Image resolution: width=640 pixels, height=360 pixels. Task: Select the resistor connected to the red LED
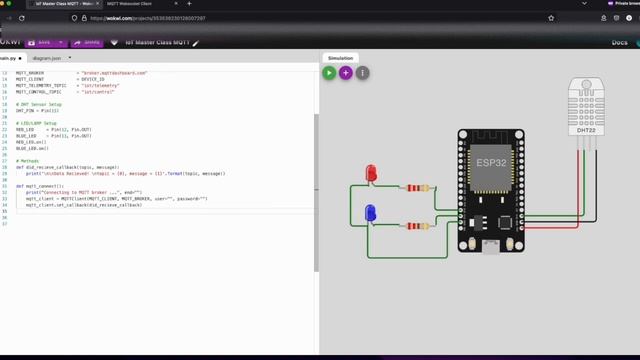coord(417,188)
